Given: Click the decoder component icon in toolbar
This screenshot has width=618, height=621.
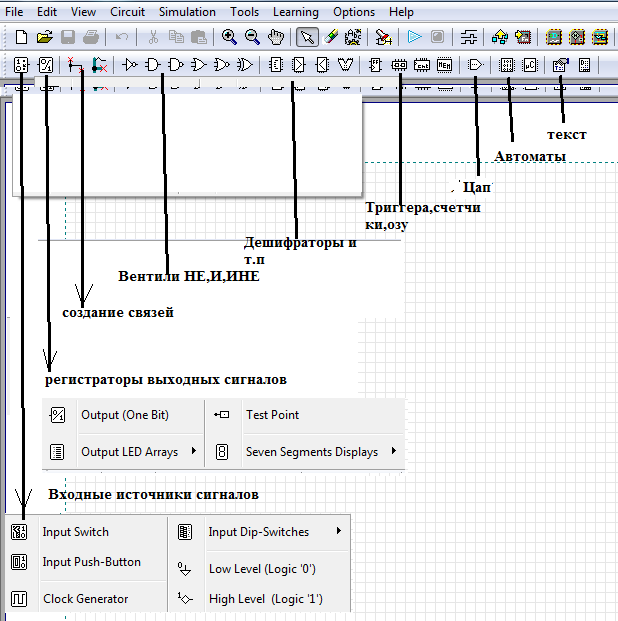Looking at the screenshot, I should click(x=276, y=65).
